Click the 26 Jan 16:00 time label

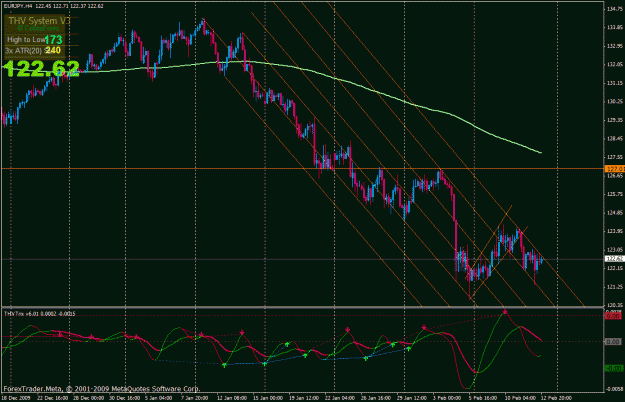click(x=375, y=398)
